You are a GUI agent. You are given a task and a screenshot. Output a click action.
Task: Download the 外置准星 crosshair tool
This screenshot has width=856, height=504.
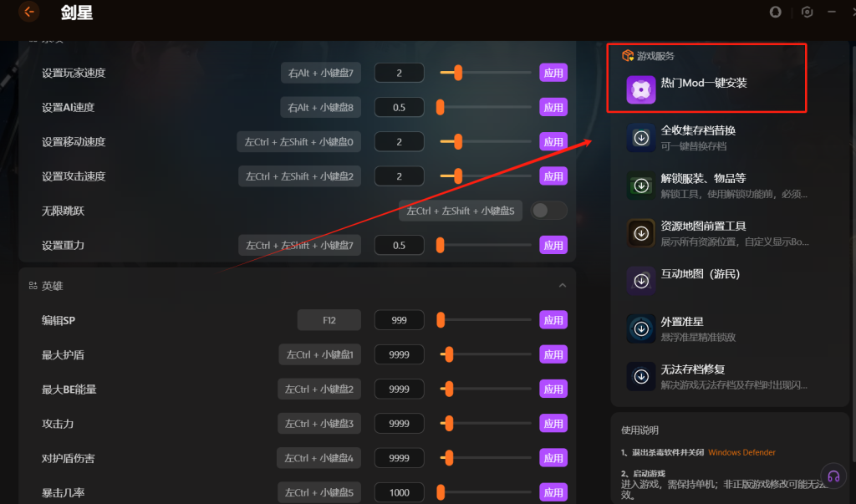tap(641, 328)
